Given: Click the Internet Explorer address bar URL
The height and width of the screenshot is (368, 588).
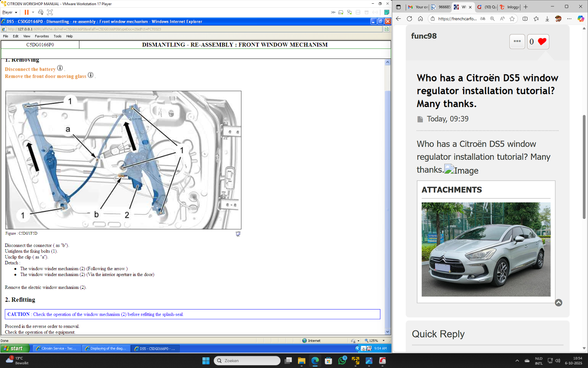Looking at the screenshot, I should (85, 29).
